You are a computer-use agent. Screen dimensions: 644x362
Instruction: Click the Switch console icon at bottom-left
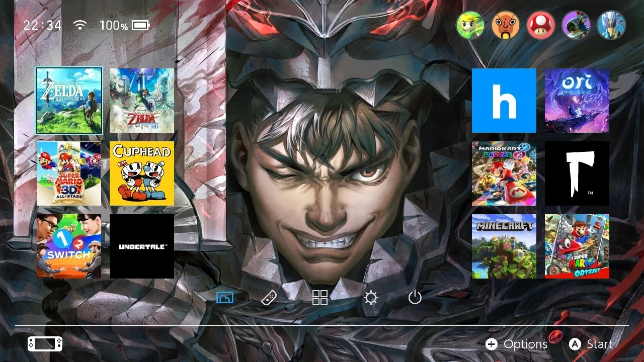[x=45, y=344]
